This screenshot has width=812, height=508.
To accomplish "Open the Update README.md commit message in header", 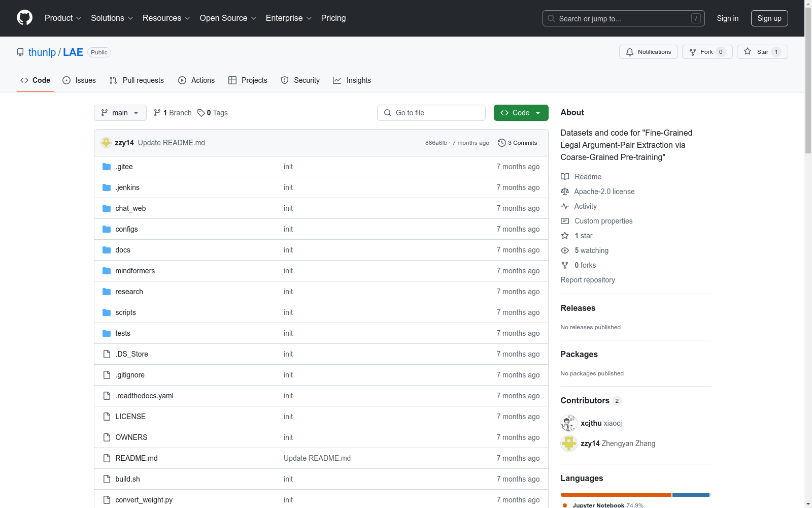I will pos(172,143).
